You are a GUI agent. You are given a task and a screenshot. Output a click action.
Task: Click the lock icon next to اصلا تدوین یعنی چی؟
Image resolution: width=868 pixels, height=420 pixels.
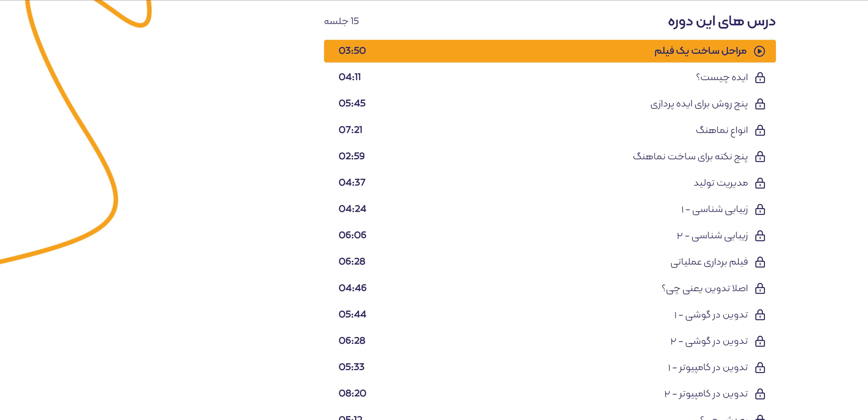[760, 289]
